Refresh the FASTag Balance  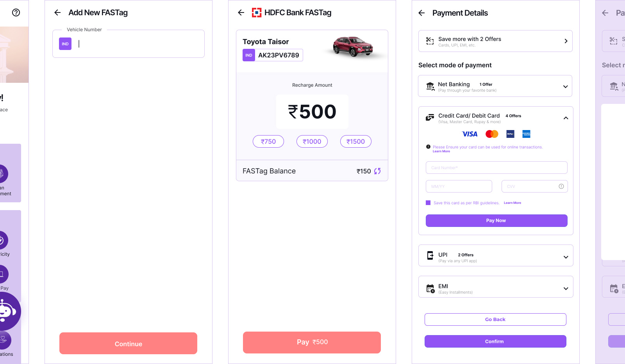pyautogui.click(x=377, y=171)
